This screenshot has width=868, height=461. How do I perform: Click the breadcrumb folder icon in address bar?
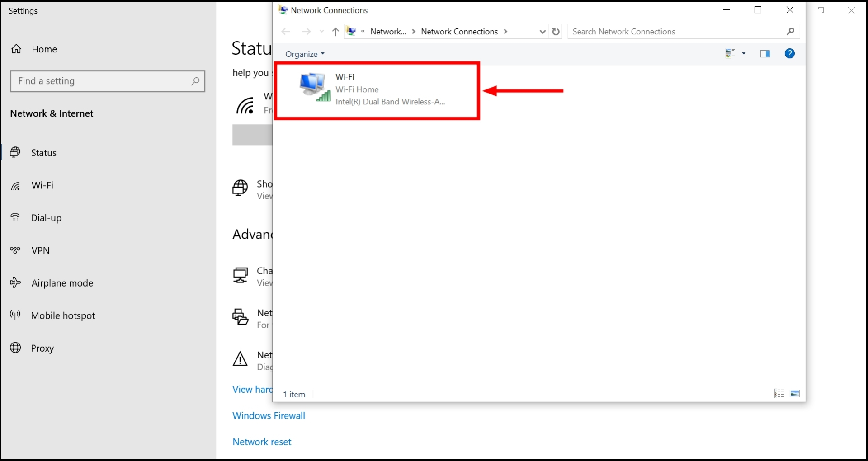[x=351, y=32]
